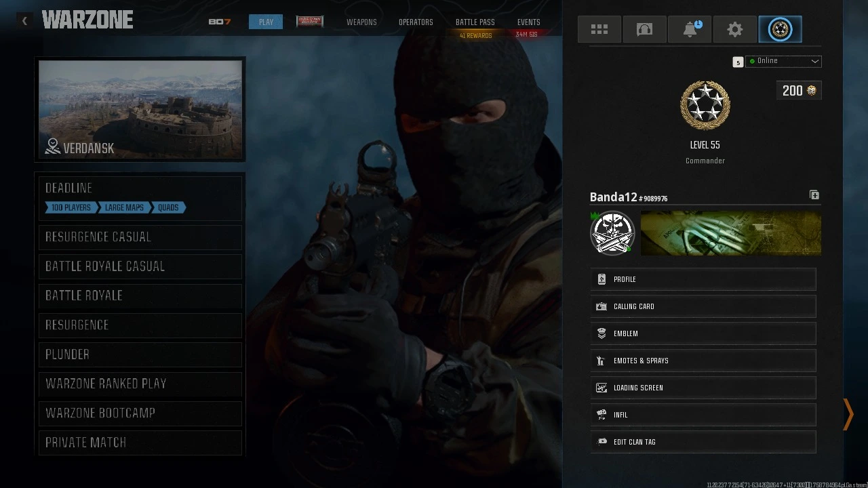Click the 200 points balance value
The image size is (868, 488).
[x=792, y=91]
